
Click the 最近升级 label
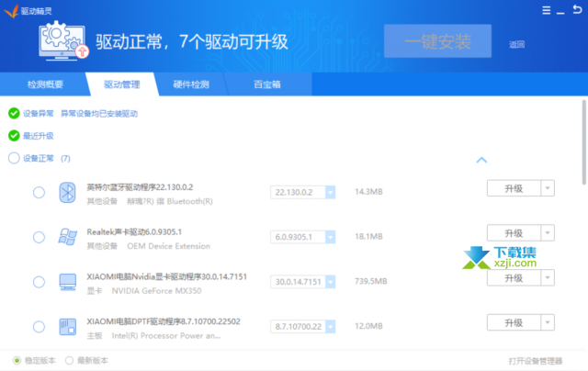pyautogui.click(x=39, y=136)
